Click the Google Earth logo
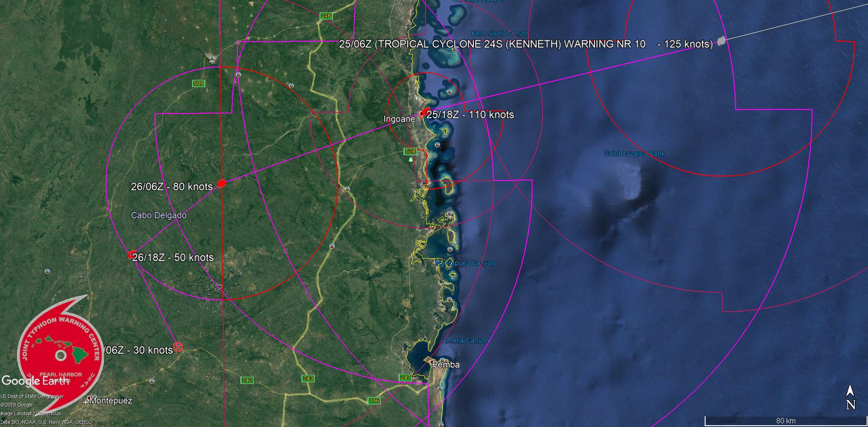 pos(35,380)
